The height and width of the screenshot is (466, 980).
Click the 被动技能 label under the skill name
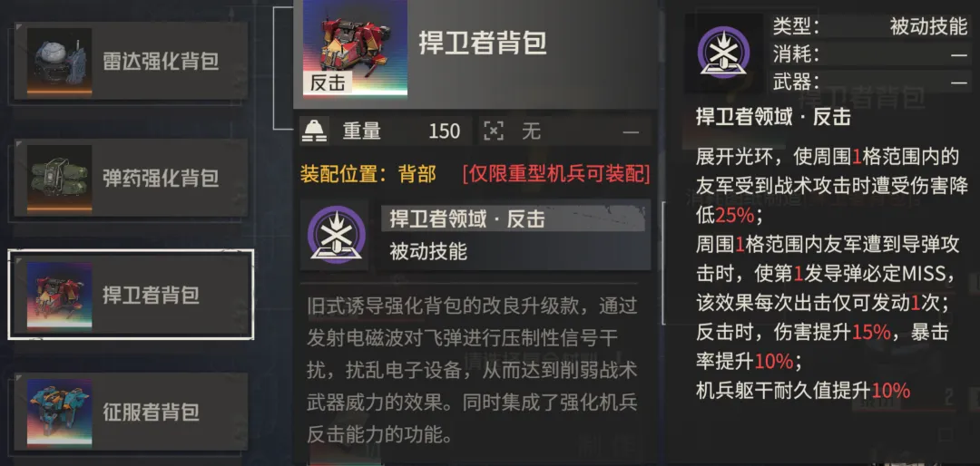428,252
